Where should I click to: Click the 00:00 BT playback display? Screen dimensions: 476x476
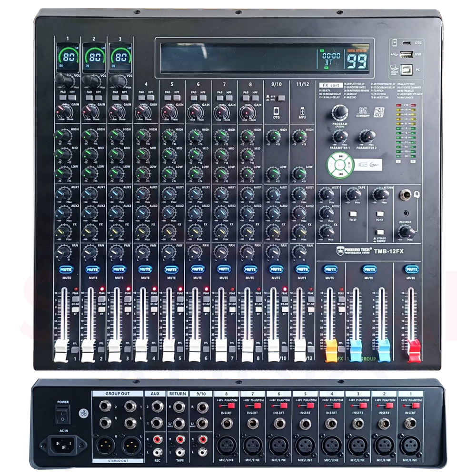coord(331,59)
